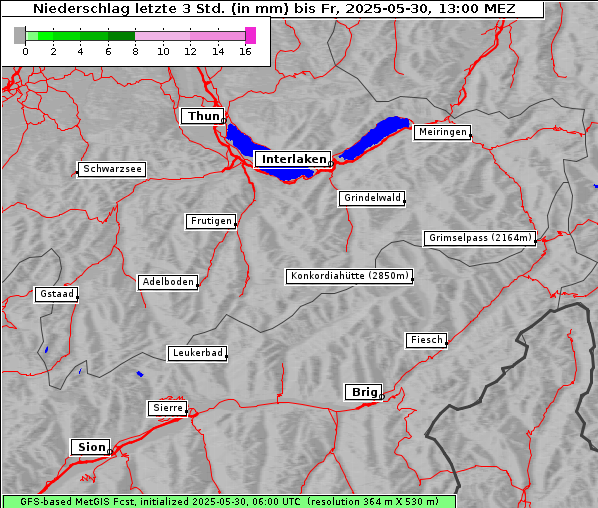598x508 pixels.
Task: Click the green GFS-based MetGIS forecast footer
Action: coord(229,502)
